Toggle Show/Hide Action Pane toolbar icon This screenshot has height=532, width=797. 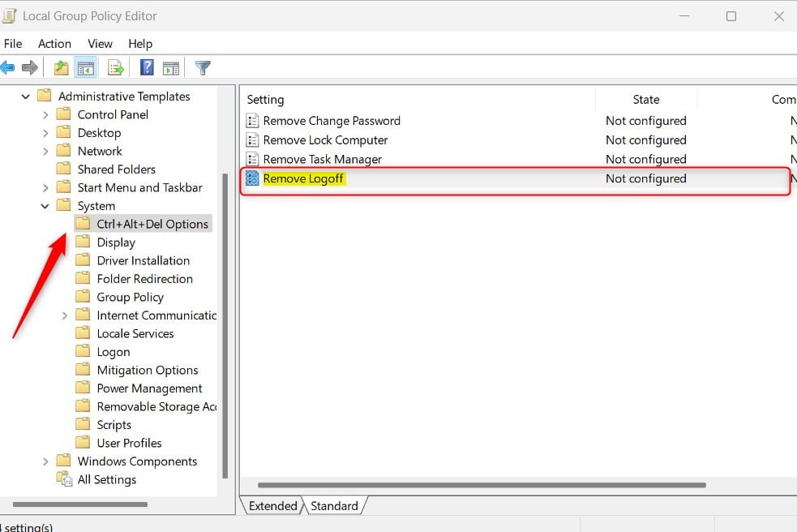point(171,67)
